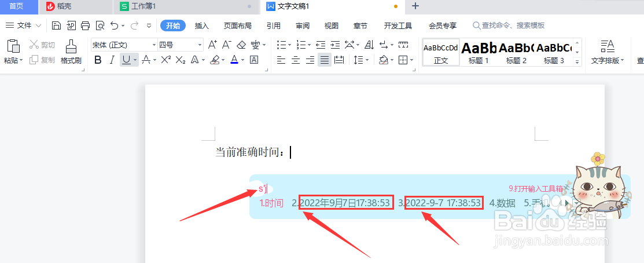The height and width of the screenshot is (263, 644).
Task: Align text left
Action: [x=281, y=60]
